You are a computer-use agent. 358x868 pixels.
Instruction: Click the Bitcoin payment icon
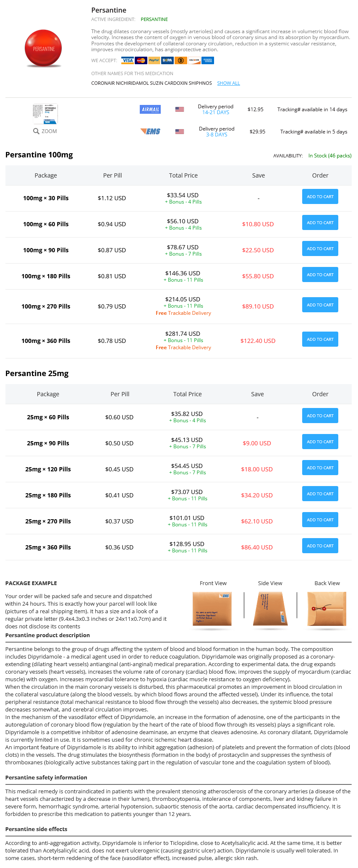pos(181,60)
